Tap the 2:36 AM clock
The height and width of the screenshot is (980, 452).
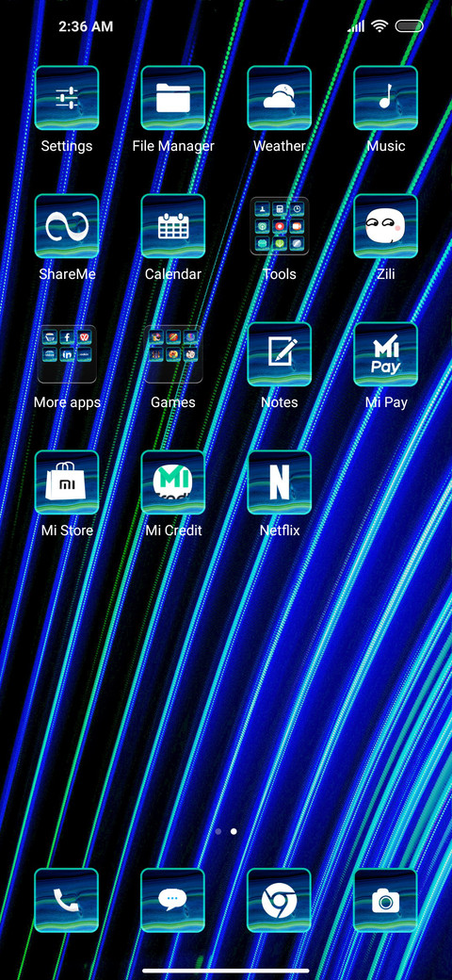[x=86, y=26]
